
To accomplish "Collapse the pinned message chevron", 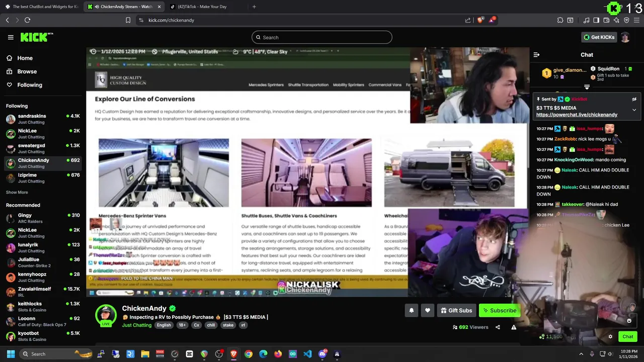I will tap(634, 110).
